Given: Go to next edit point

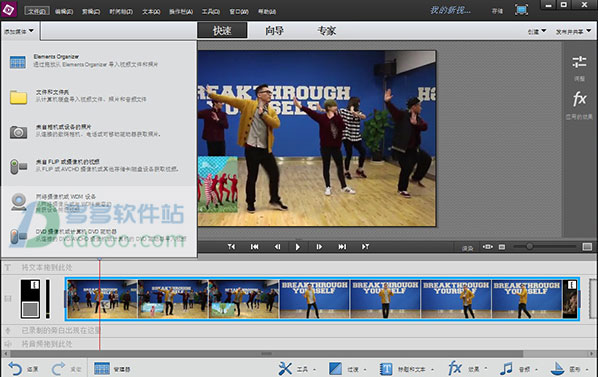Looking at the screenshot, I should [x=365, y=247].
